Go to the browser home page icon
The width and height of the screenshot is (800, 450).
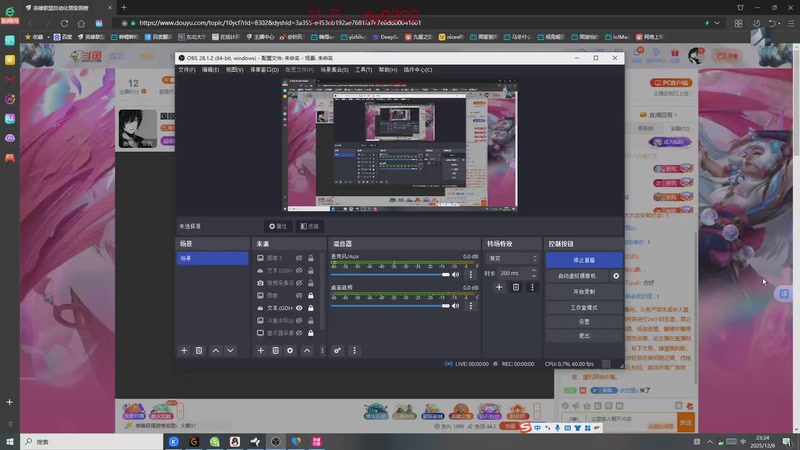(x=81, y=23)
